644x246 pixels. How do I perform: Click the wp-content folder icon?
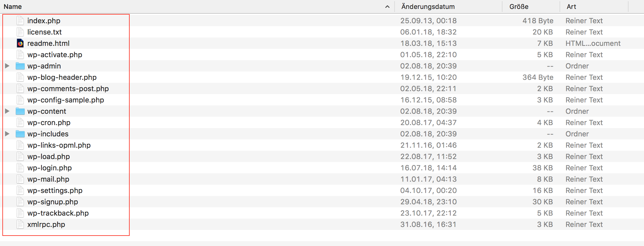(x=20, y=111)
